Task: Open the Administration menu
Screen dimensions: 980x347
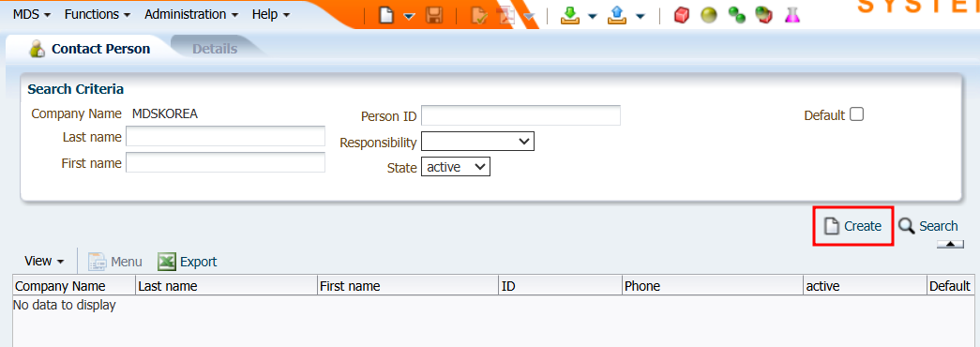Action: click(191, 14)
